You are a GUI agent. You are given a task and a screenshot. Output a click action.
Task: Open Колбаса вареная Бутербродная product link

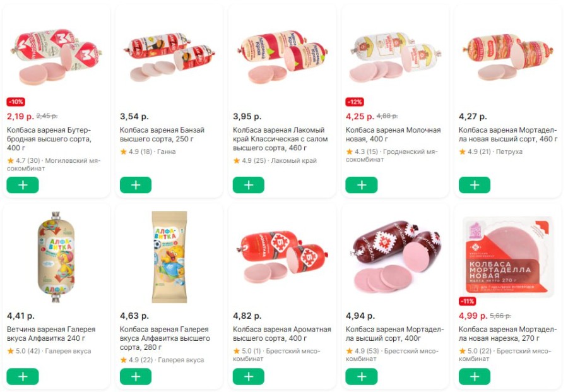click(49, 139)
